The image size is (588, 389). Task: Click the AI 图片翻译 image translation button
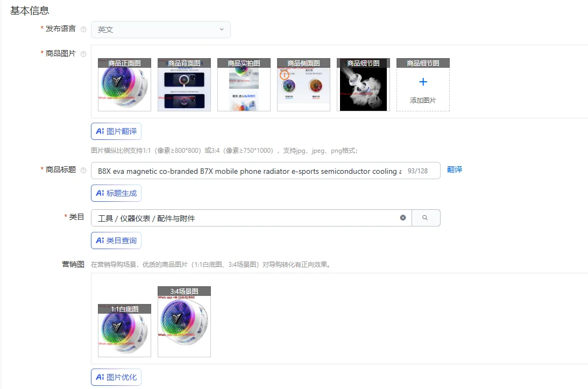coord(116,131)
